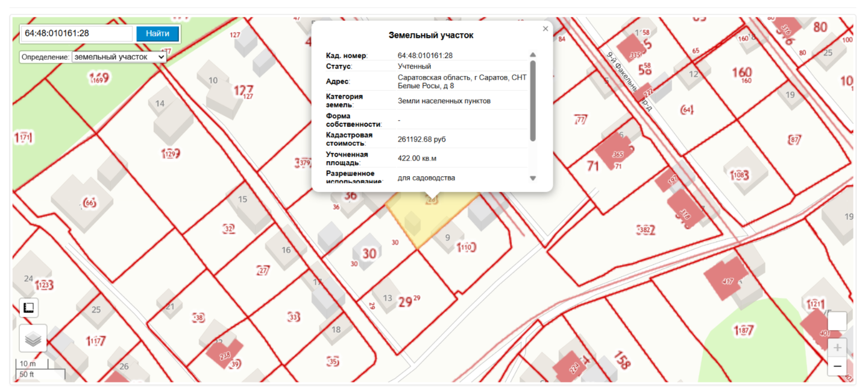
Task: Click the Найти search button
Action: (158, 34)
